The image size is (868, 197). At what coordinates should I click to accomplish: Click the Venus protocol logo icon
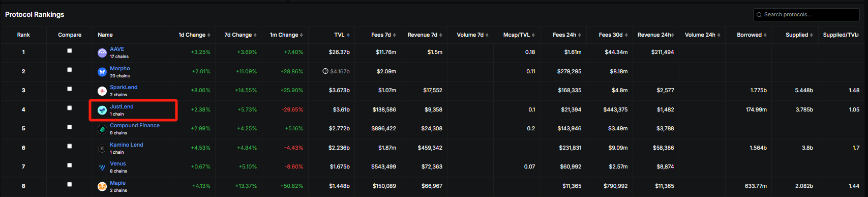click(x=102, y=167)
